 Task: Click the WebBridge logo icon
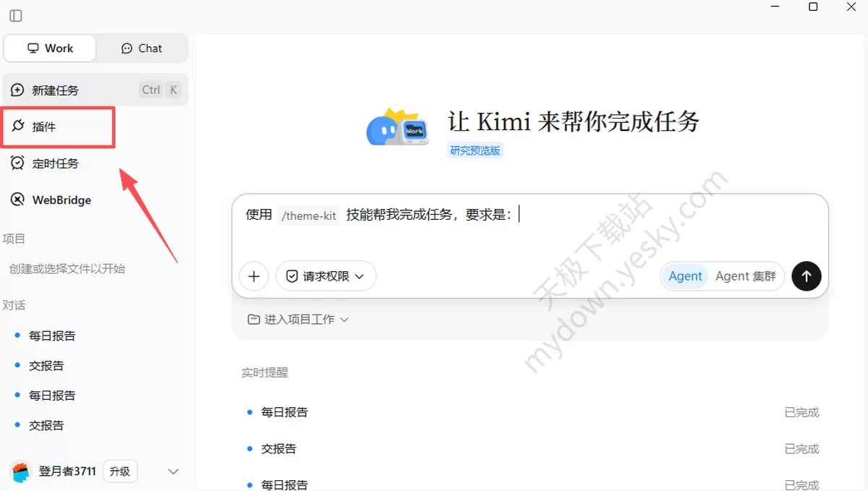(x=17, y=200)
